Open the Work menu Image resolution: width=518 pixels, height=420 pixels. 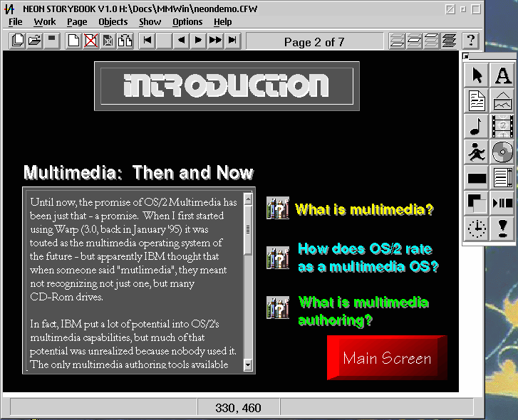[45, 22]
